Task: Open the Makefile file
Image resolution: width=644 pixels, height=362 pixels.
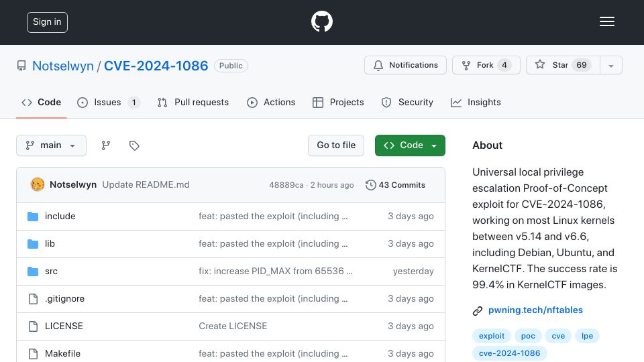Action: (x=62, y=354)
